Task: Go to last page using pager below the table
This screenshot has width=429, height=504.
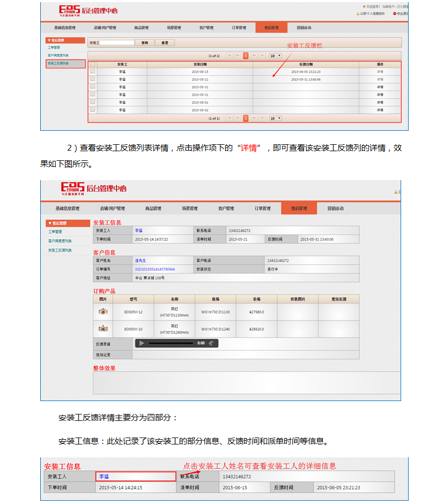Action: [262, 118]
